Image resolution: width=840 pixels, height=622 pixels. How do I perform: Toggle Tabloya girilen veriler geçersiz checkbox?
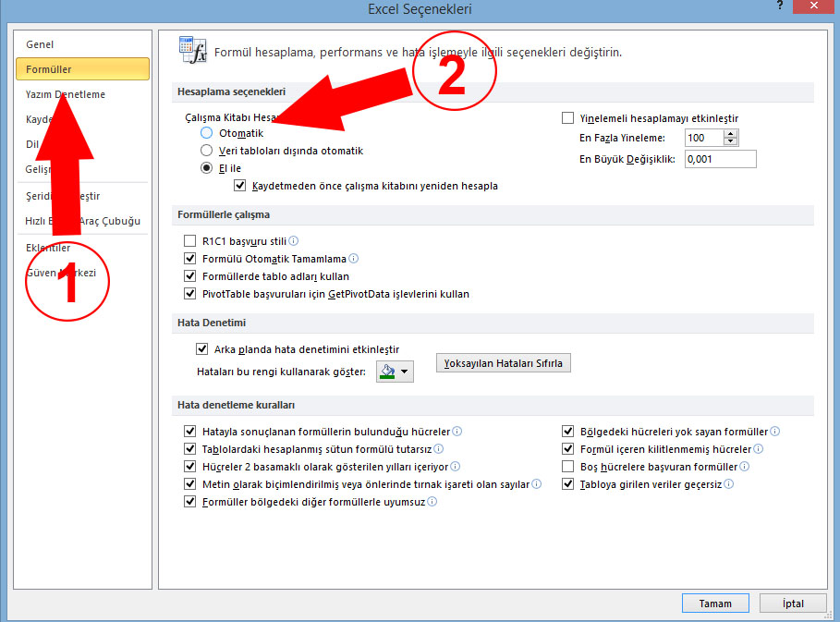click(x=568, y=484)
